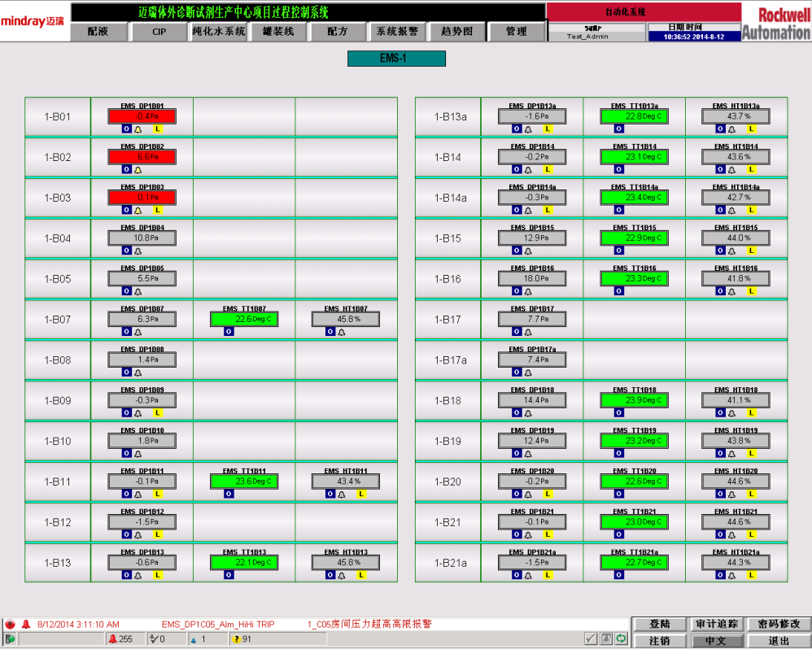Click the yellow L indicator under EMS_HT1B13a
812x649 pixels.
pos(752,128)
